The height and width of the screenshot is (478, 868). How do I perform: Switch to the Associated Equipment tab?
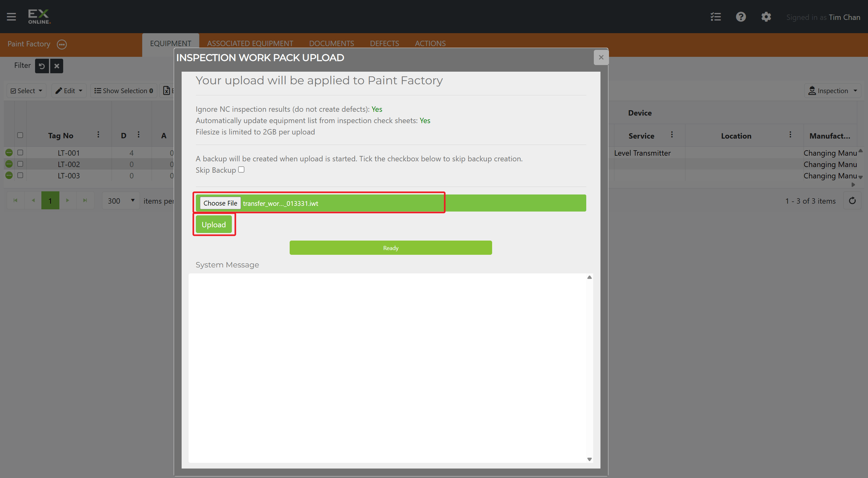point(250,44)
